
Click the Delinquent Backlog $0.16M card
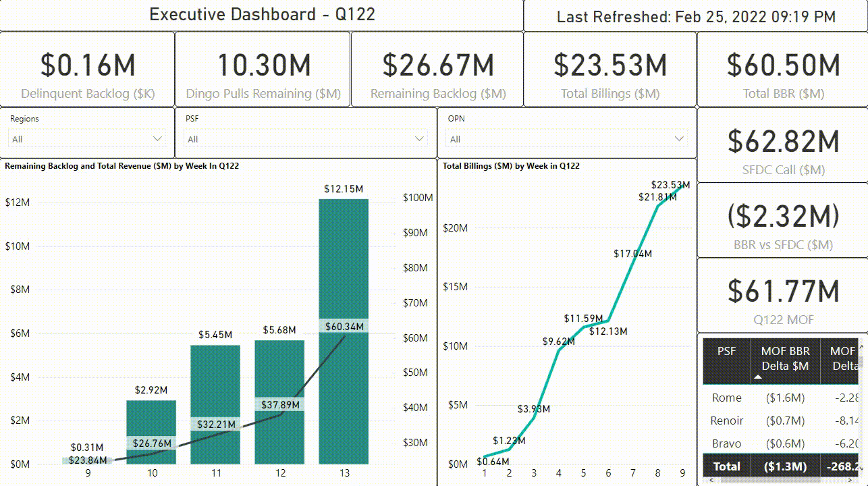point(88,70)
